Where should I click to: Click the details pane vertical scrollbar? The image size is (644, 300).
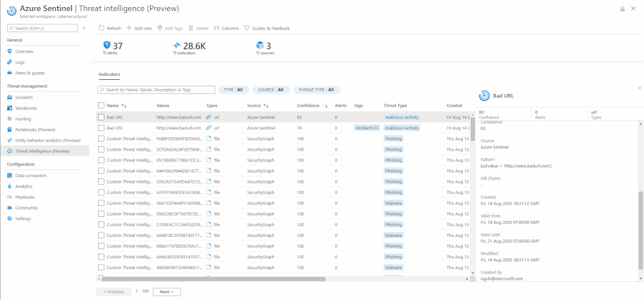click(641, 230)
